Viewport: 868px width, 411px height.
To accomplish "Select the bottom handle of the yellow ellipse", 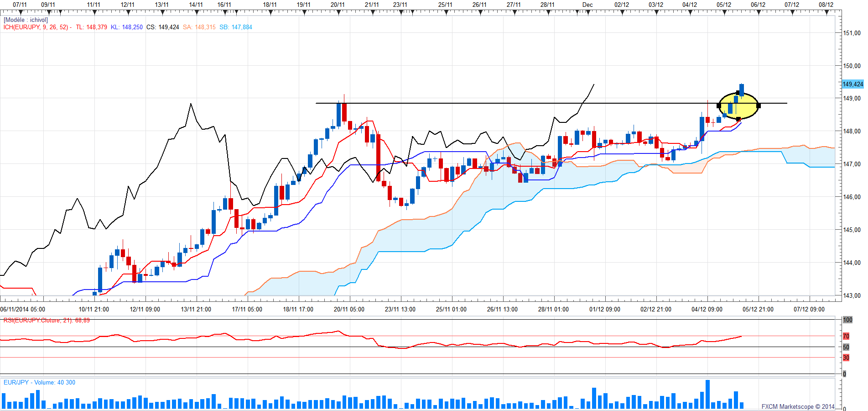I will 738,119.
